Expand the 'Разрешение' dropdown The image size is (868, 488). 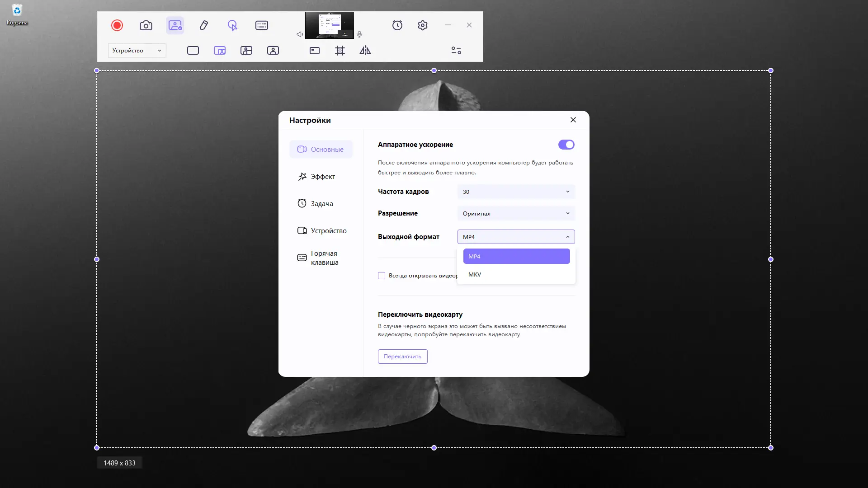point(516,213)
